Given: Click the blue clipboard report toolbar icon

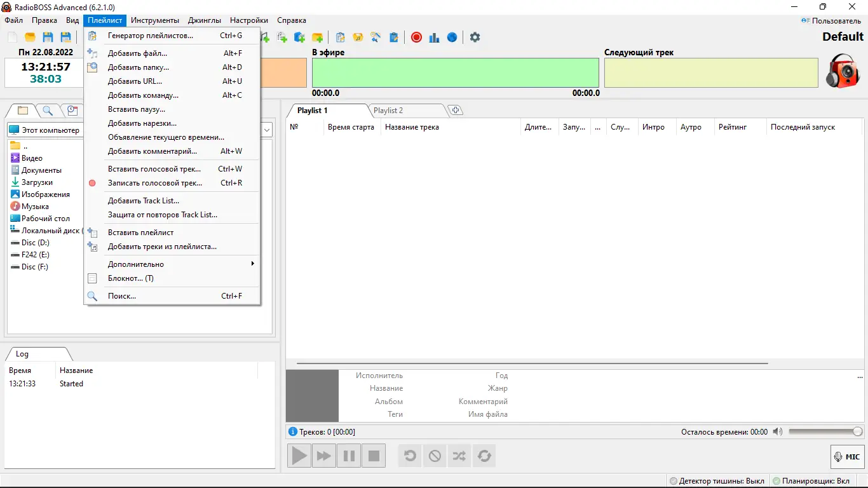Looking at the screenshot, I should click(393, 37).
